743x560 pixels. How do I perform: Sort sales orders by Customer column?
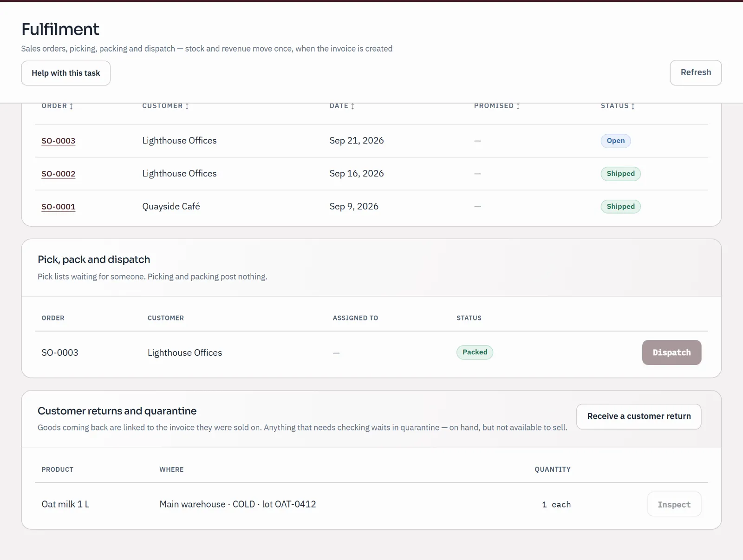coord(166,106)
